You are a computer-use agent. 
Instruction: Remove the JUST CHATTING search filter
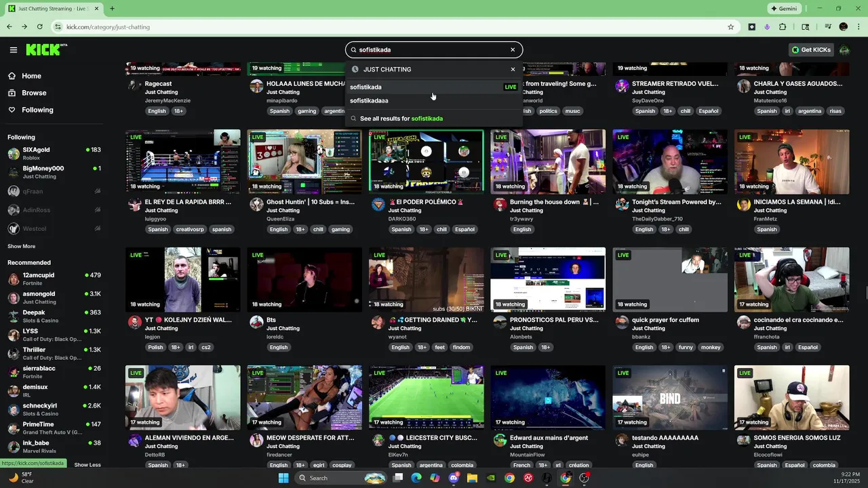click(x=513, y=69)
